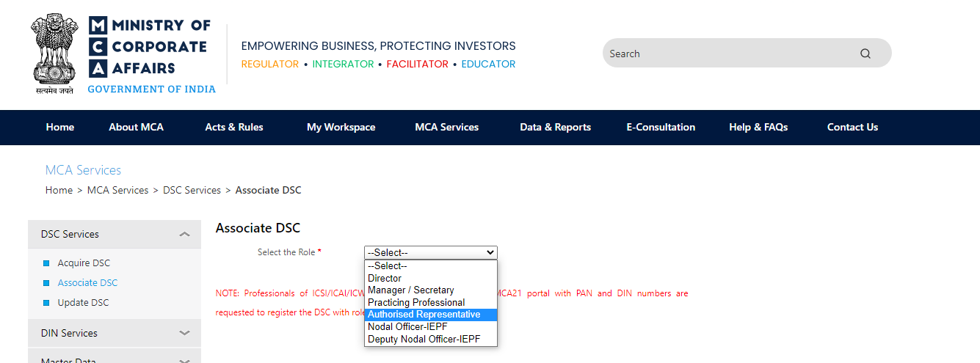Collapse DSC Services chevron icon
980x363 pixels.
184,235
